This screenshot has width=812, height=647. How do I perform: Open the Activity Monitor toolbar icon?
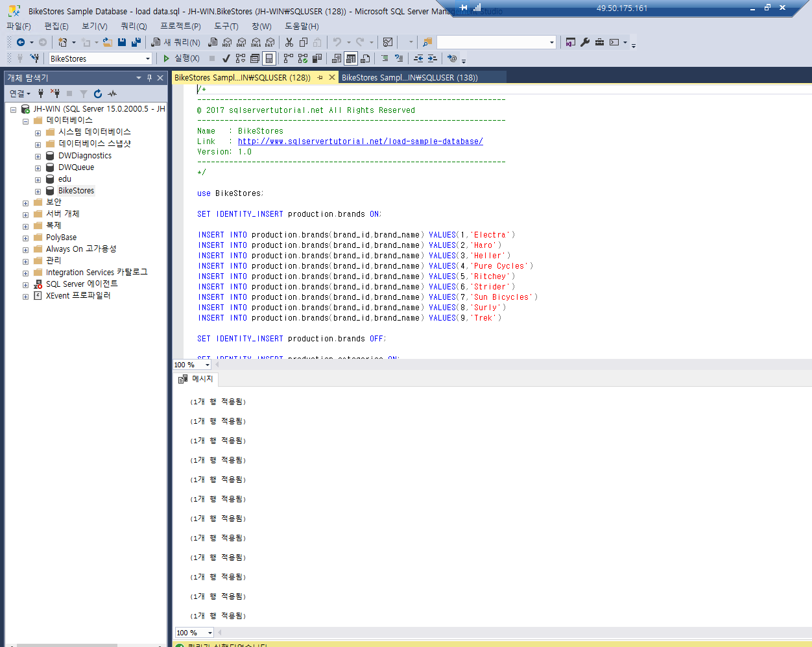(388, 42)
